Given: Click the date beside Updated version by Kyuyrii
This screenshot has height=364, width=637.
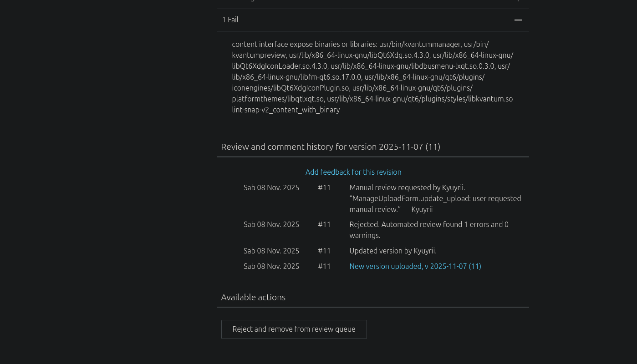Looking at the screenshot, I should point(271,251).
